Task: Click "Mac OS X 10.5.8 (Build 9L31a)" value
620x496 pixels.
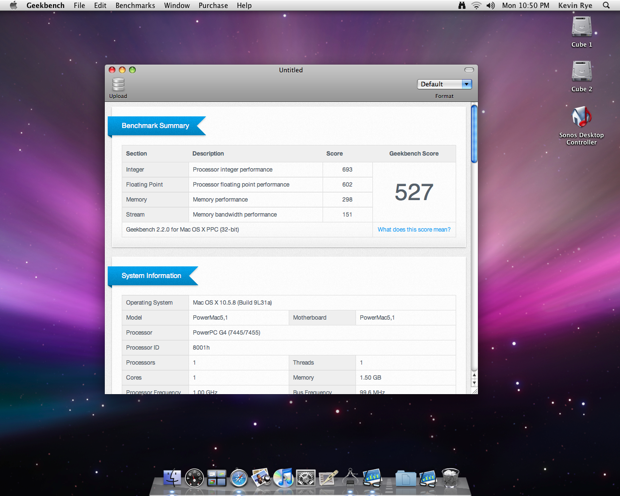Action: [x=232, y=303]
